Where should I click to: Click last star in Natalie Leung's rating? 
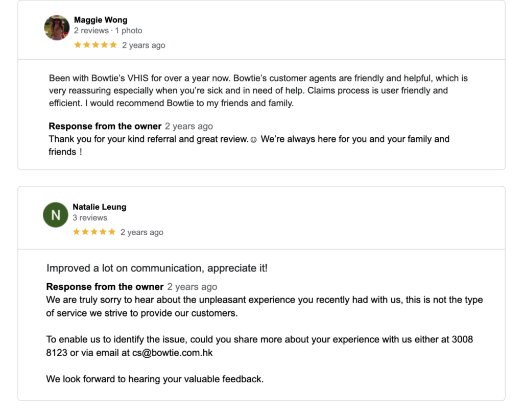[112, 232]
